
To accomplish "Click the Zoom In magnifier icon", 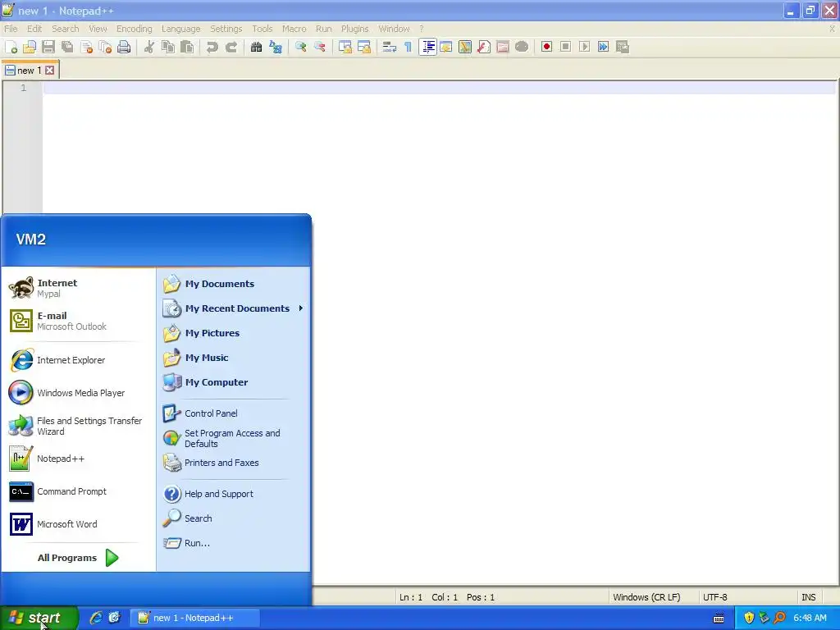I will 300,47.
